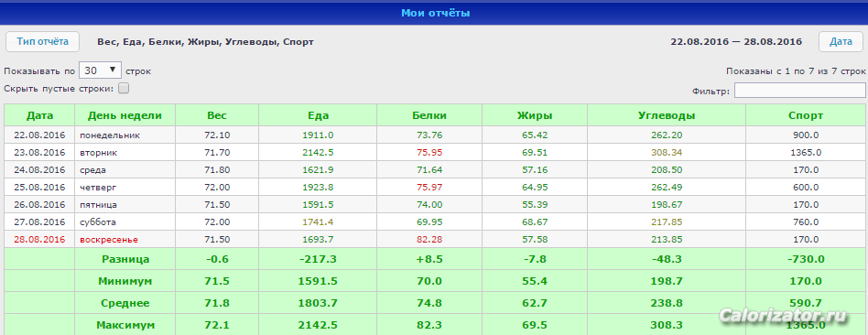The height and width of the screenshot is (335, 868).
Task: Click the sport value 900.0
Action: (806, 135)
